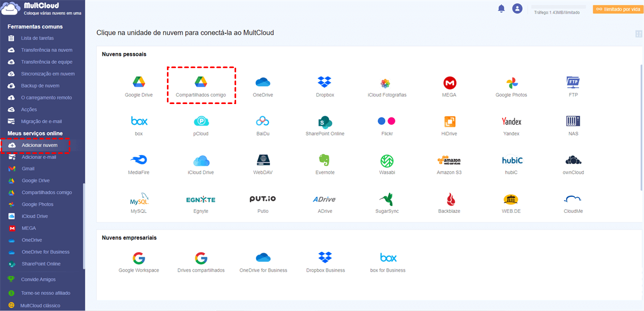Open Acções in sidebar
Screen dimensions: 644x311
29,109
